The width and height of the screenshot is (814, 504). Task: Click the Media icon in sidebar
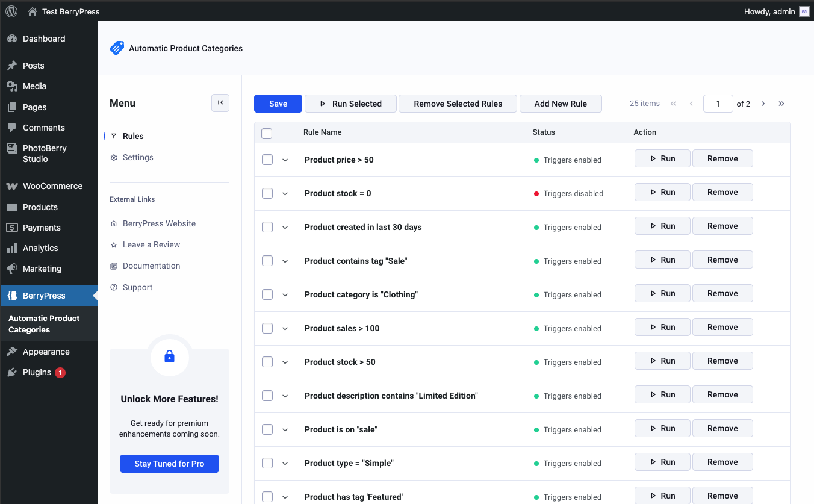[12, 86]
